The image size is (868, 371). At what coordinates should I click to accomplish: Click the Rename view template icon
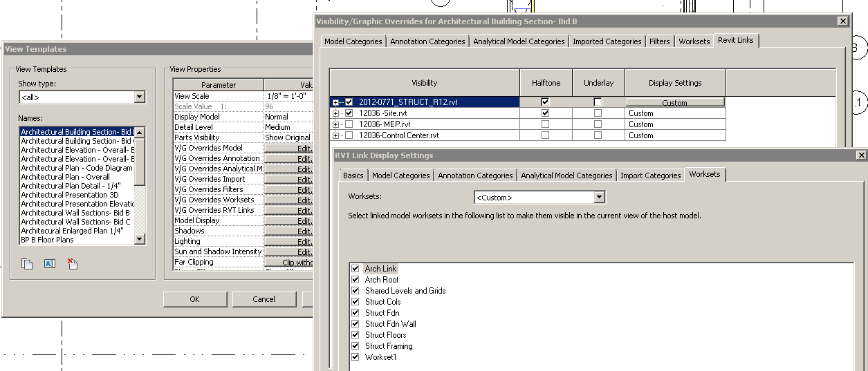49,263
